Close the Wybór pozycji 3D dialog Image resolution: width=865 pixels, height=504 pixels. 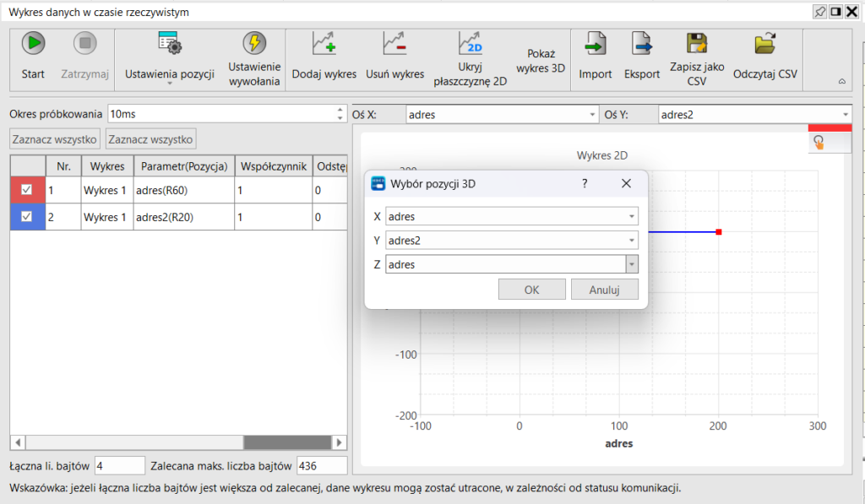point(626,183)
